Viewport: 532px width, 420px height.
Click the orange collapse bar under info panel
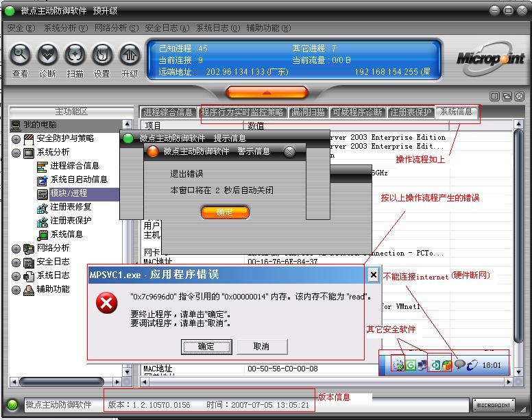267,92
